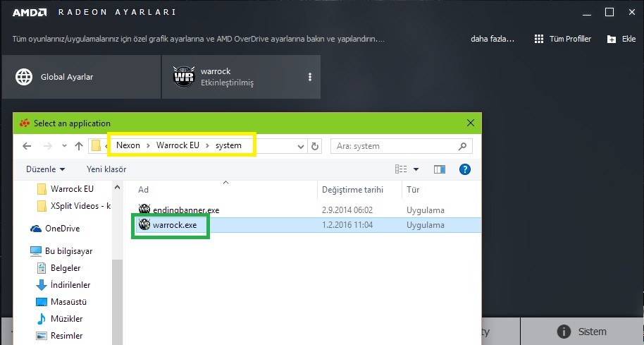Click the search magnifier icon
Viewport: 644px width, 345px height.
coord(462,146)
